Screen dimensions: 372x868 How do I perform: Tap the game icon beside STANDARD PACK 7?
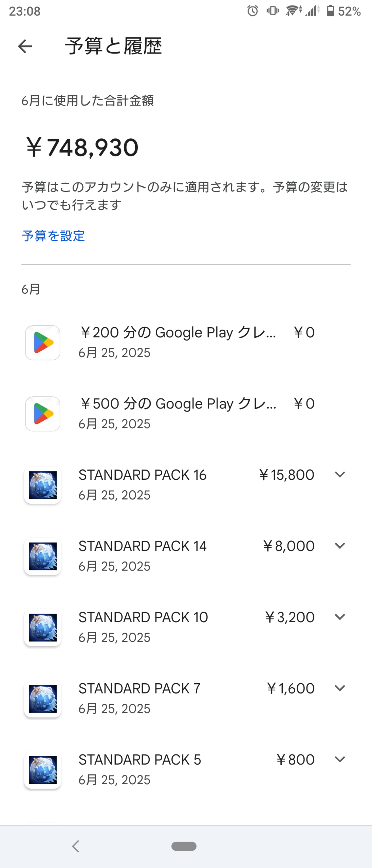click(43, 698)
